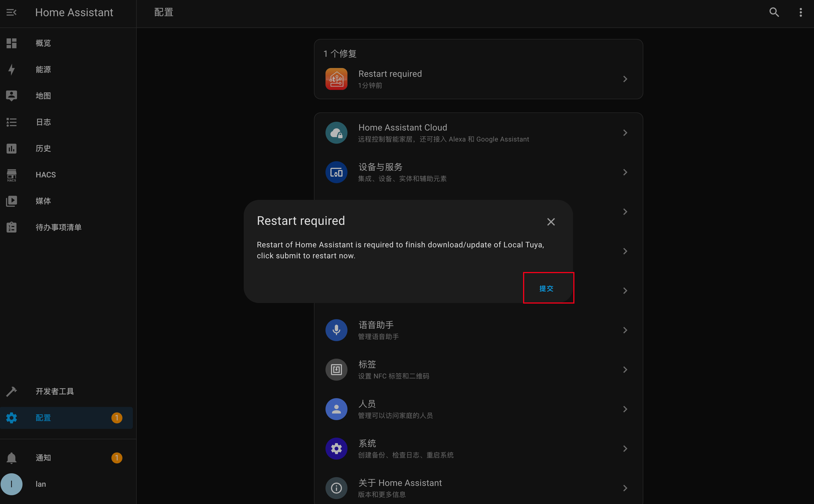The width and height of the screenshot is (814, 504).
Task: Click the 日志 logbook list icon
Action: coord(11,122)
